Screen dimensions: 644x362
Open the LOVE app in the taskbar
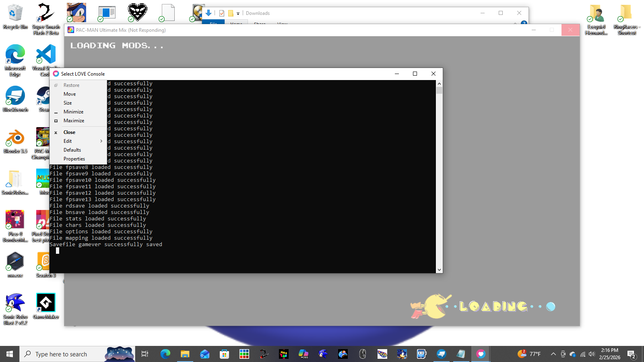point(481,354)
